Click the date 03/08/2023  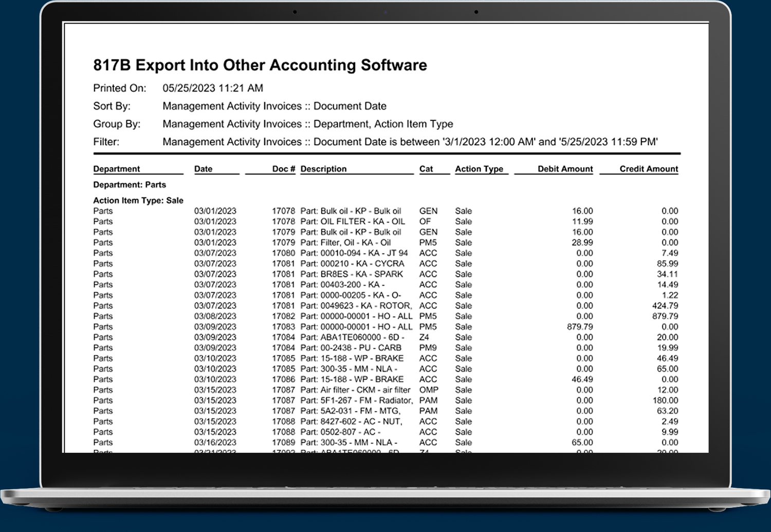pos(215,316)
